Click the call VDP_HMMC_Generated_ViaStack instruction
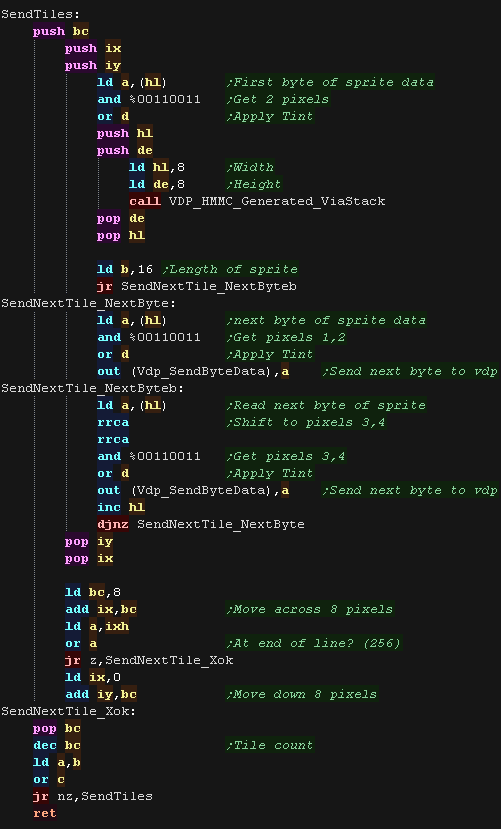The width and height of the screenshot is (501, 829). (257, 201)
